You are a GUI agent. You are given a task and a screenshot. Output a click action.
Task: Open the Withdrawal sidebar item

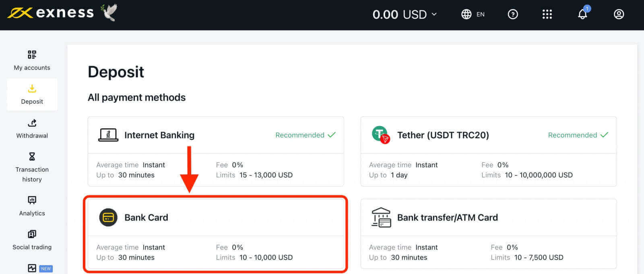pos(32,129)
